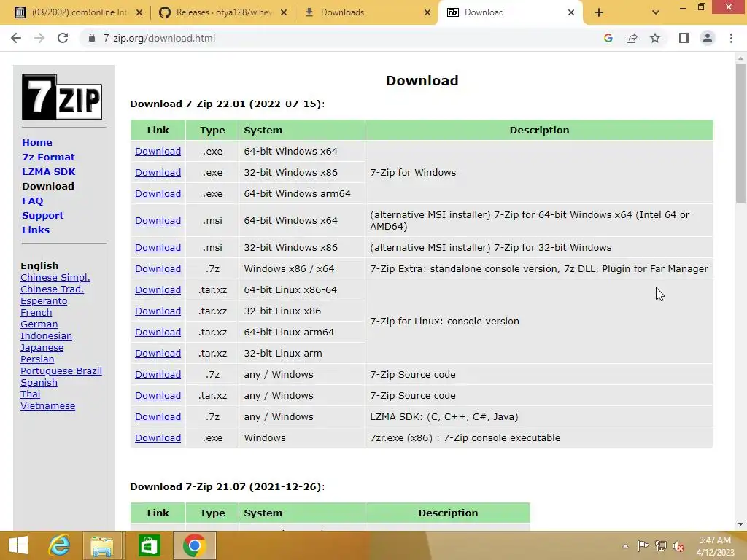
Task: Switch to the Downloads tab
Action: (x=367, y=12)
